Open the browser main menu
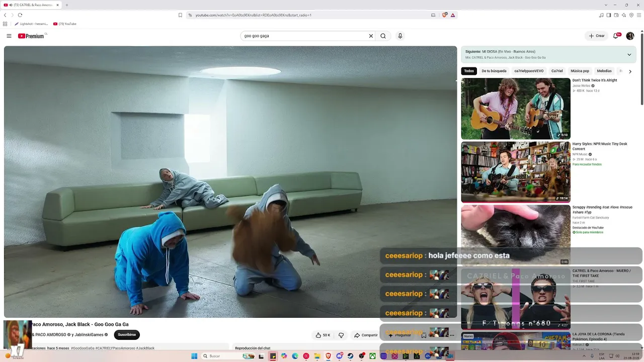This screenshot has height=362, width=644. coord(639,15)
